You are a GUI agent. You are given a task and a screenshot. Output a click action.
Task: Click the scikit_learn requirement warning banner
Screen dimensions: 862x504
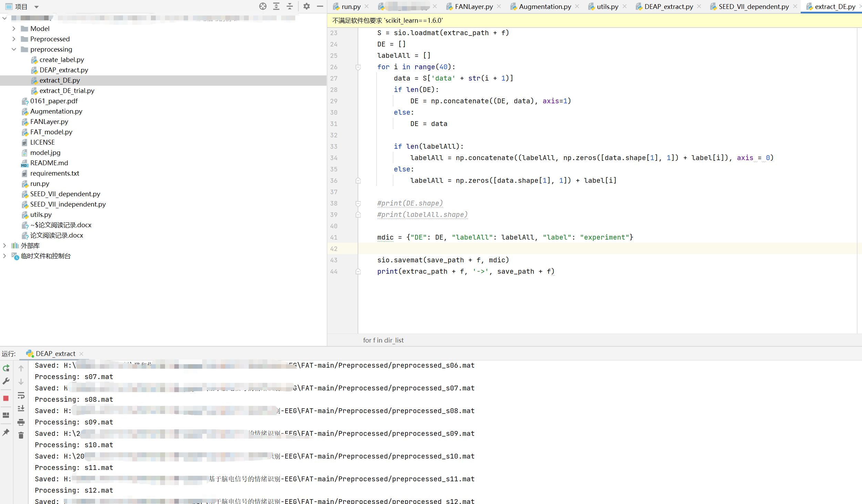point(594,20)
